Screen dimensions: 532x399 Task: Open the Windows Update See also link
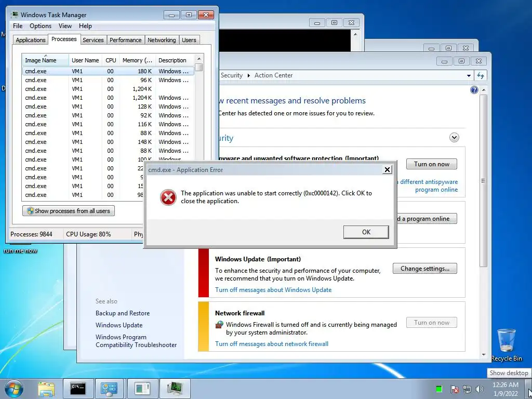(x=119, y=325)
